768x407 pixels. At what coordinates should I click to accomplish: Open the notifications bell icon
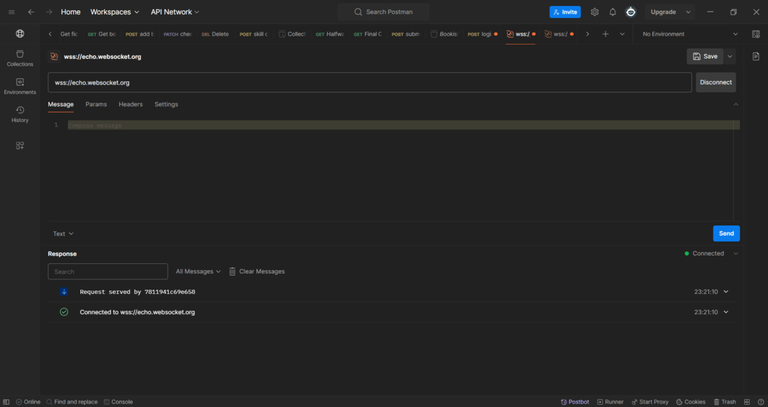[613, 12]
